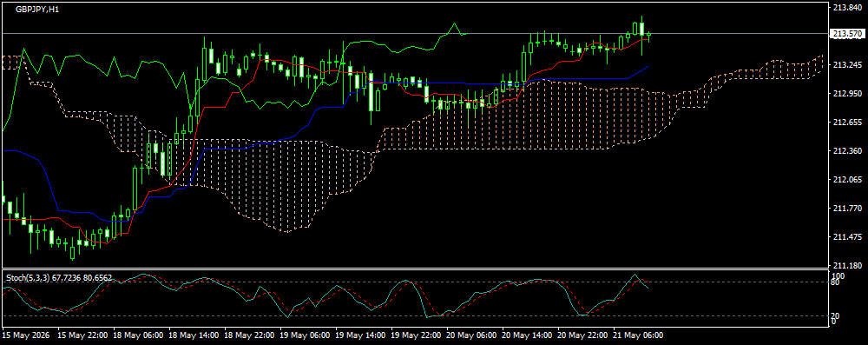Viewport: 868px width, 345px height.
Task: Click the 20 May 06:00 time label
Action: (x=471, y=335)
